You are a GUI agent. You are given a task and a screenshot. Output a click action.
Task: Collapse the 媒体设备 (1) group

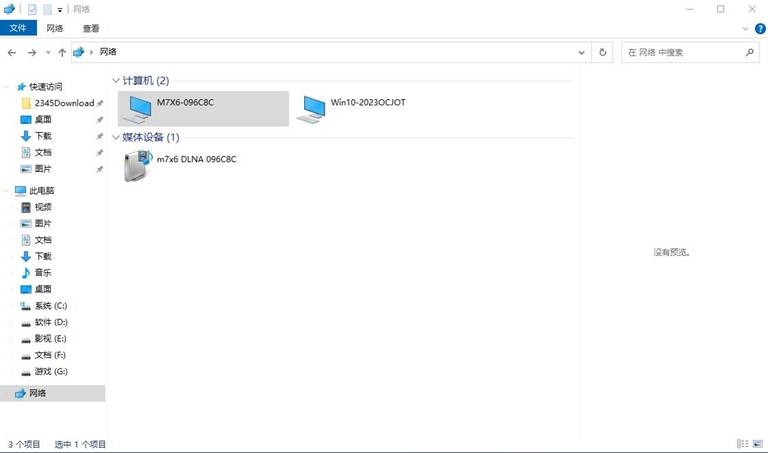coord(116,137)
